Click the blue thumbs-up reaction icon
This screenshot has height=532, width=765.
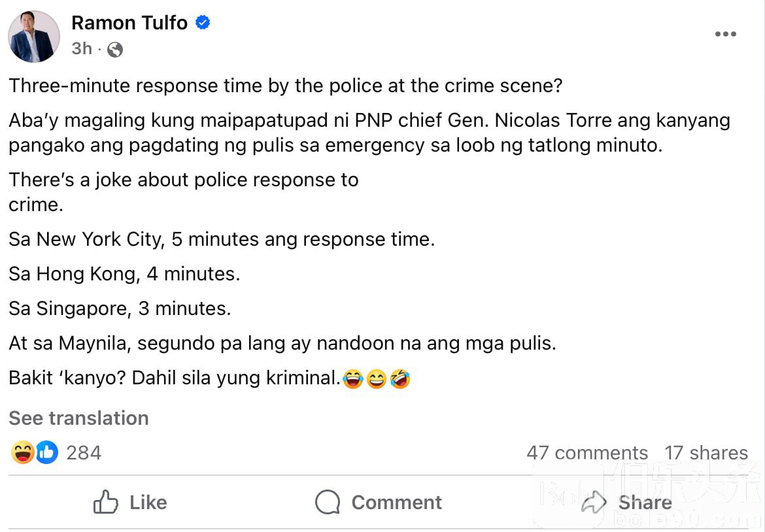(x=46, y=452)
